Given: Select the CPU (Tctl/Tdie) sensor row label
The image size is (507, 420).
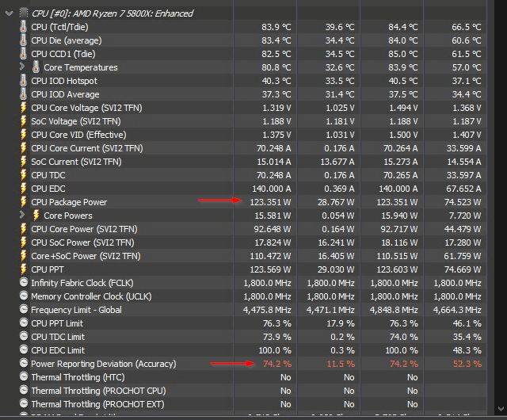Looking at the screenshot, I should point(59,27).
